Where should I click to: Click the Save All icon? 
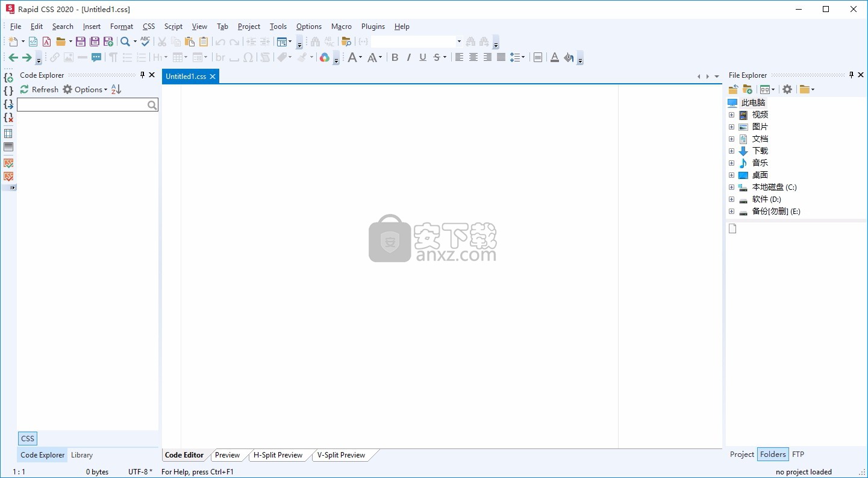95,42
